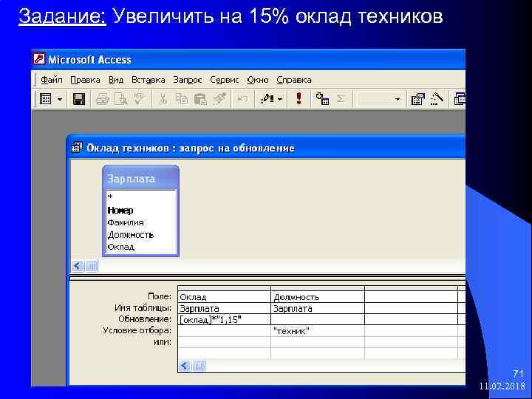Open the Вид menu
532x399 pixels.
[x=116, y=80]
